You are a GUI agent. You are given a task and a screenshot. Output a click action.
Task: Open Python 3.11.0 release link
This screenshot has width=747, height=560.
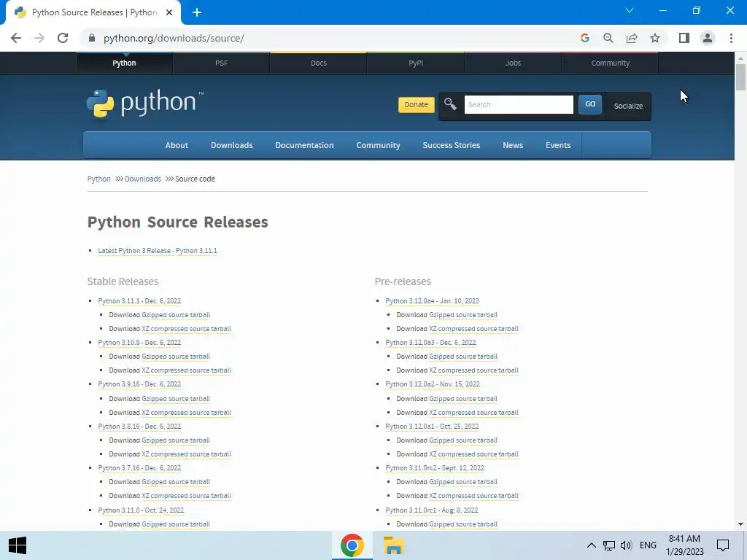141,510
